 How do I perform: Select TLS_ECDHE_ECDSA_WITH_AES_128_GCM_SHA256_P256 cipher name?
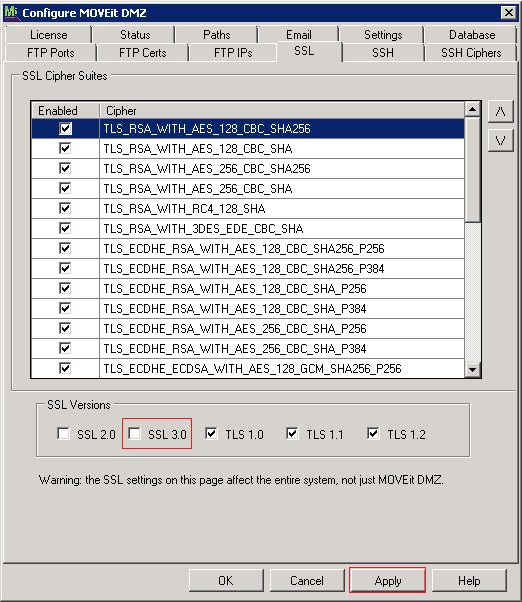[x=253, y=369]
